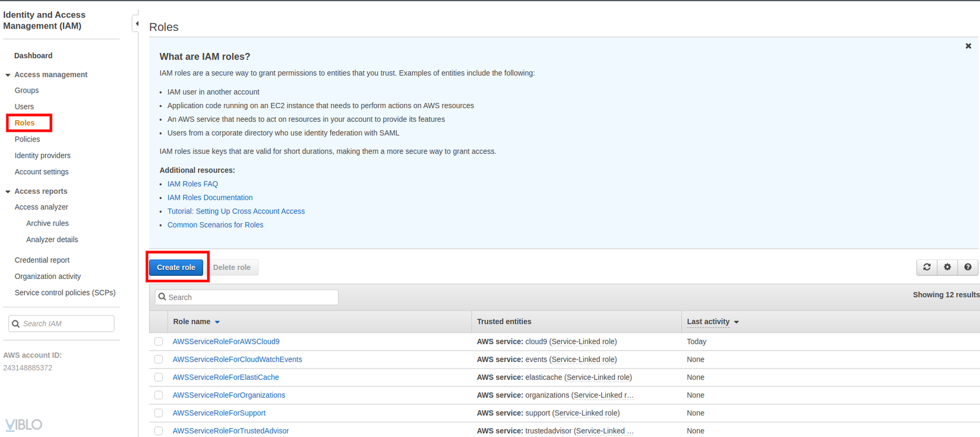Collapse the Access reports section
This screenshot has height=437, width=980.
pos(8,191)
